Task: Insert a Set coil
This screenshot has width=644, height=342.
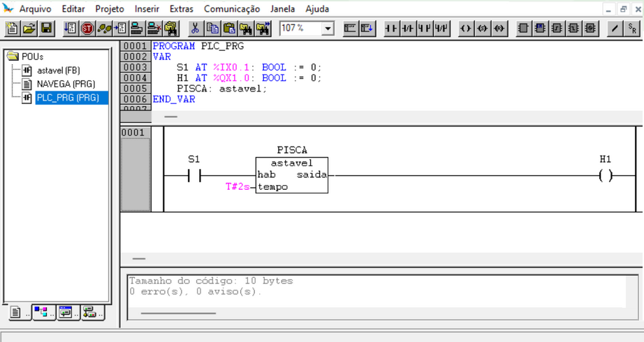Action: click(483, 29)
